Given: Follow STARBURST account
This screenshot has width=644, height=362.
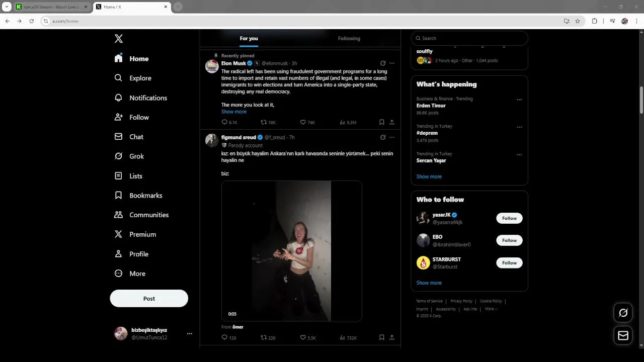Looking at the screenshot, I should [x=509, y=263].
